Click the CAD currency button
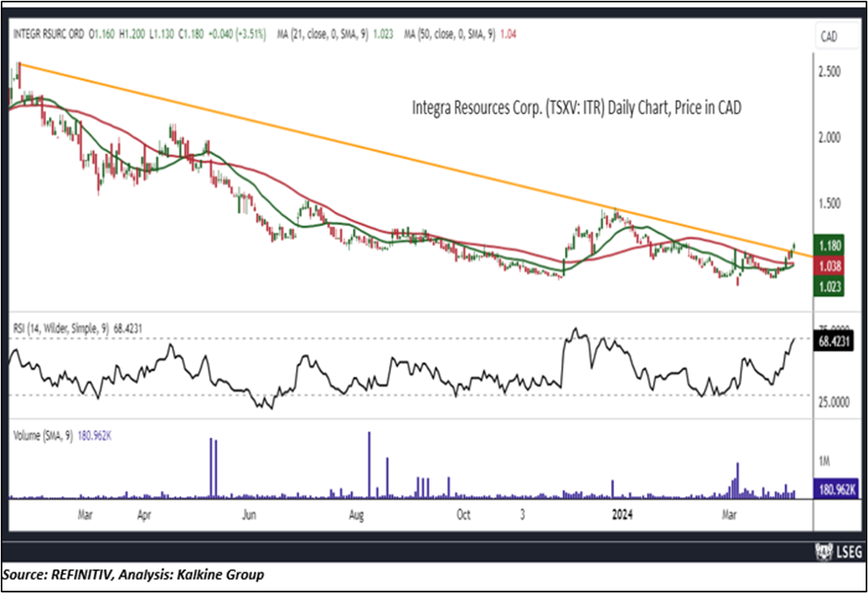868x593 pixels. point(836,37)
